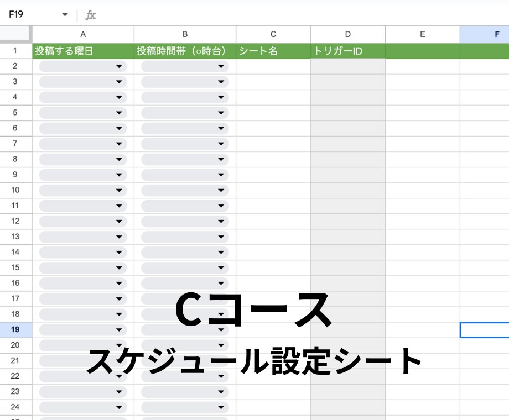Open the day dropdown in cell A14

pos(119,253)
